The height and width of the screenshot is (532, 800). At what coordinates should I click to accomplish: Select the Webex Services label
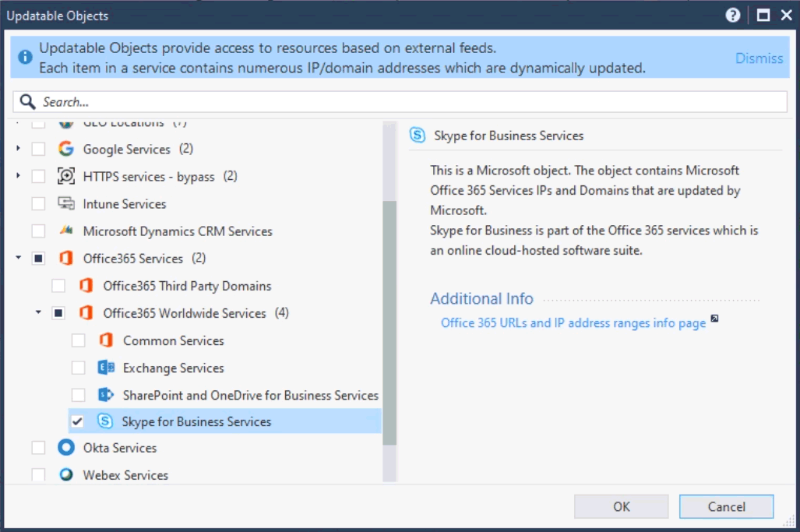(x=125, y=475)
